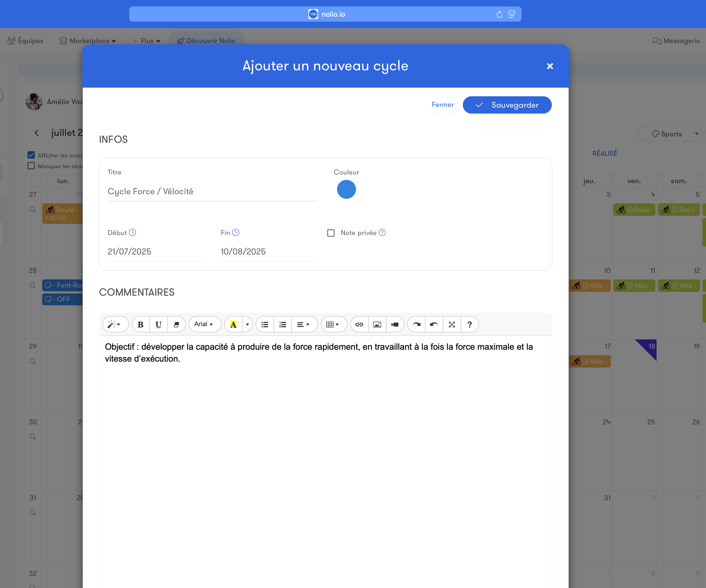This screenshot has width=706, height=588.
Task: Insert a bulleted list in the comment
Action: click(265, 324)
